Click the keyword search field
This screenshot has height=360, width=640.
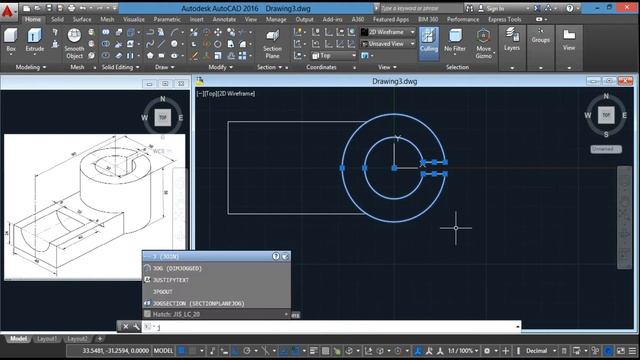click(420, 8)
